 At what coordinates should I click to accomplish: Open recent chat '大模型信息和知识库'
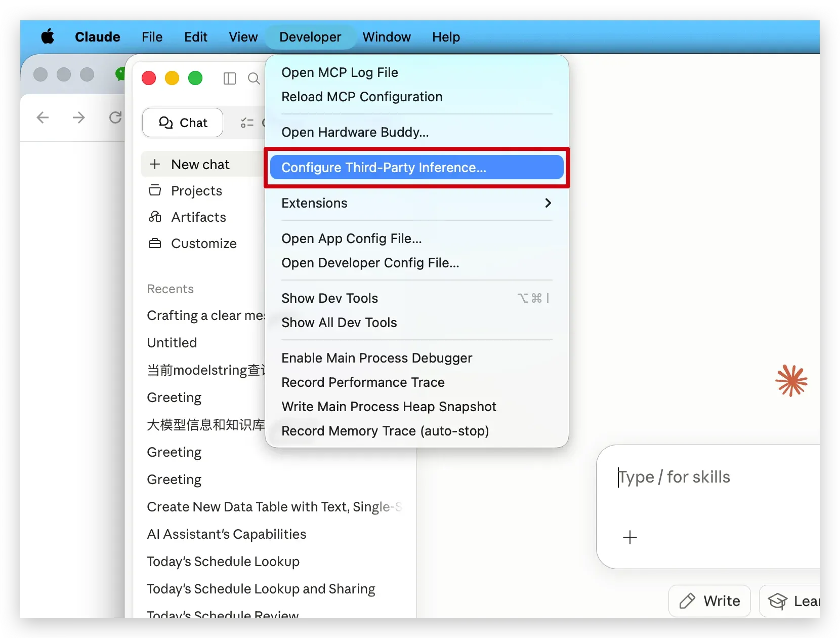[x=206, y=425]
